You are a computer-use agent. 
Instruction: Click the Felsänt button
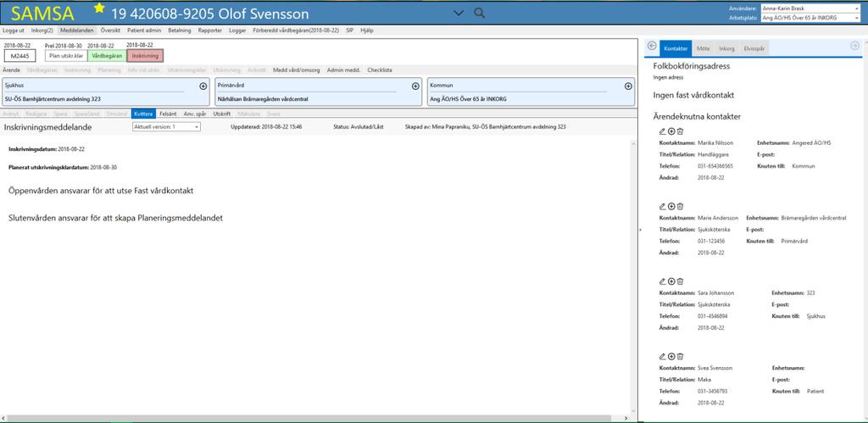(169, 114)
